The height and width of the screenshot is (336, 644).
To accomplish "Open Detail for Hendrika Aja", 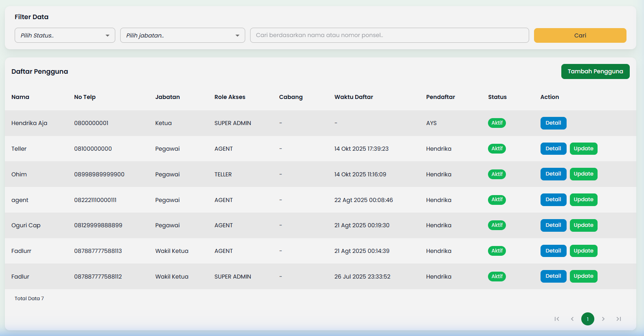I will pos(553,123).
